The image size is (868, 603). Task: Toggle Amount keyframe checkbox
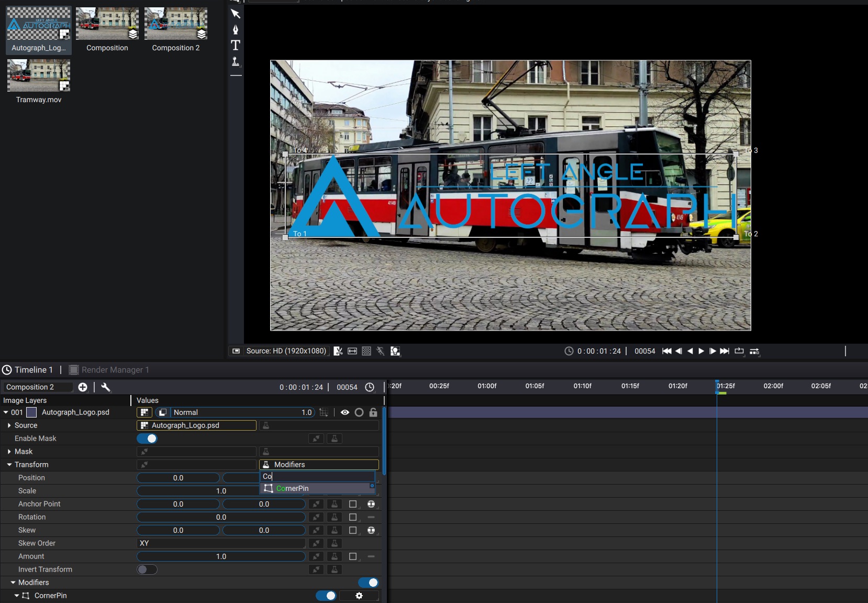[353, 556]
